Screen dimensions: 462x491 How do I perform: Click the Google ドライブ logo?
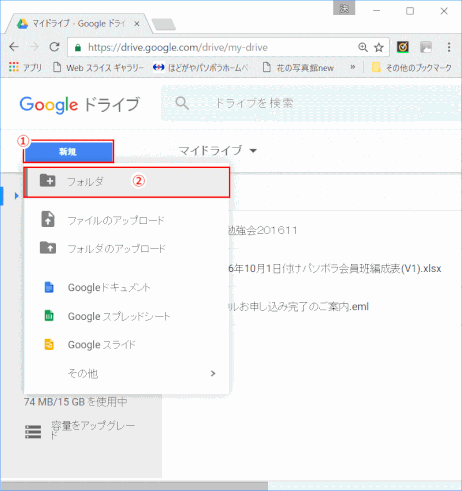tap(79, 104)
